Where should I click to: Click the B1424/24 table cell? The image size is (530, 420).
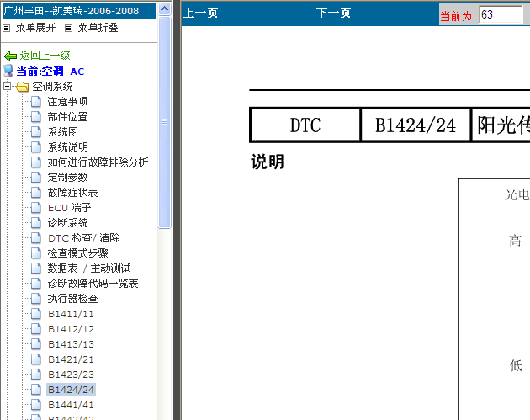tap(416, 125)
